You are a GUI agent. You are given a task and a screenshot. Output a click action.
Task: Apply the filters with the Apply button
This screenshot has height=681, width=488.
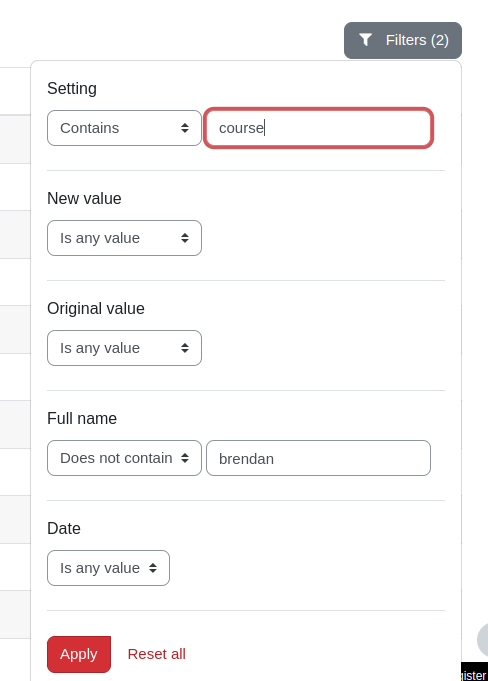(x=79, y=654)
